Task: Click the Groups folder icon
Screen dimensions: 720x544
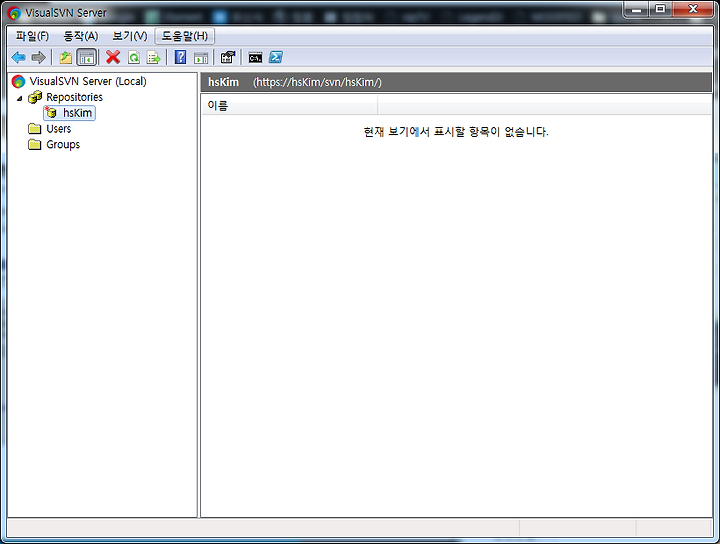Action: click(34, 145)
